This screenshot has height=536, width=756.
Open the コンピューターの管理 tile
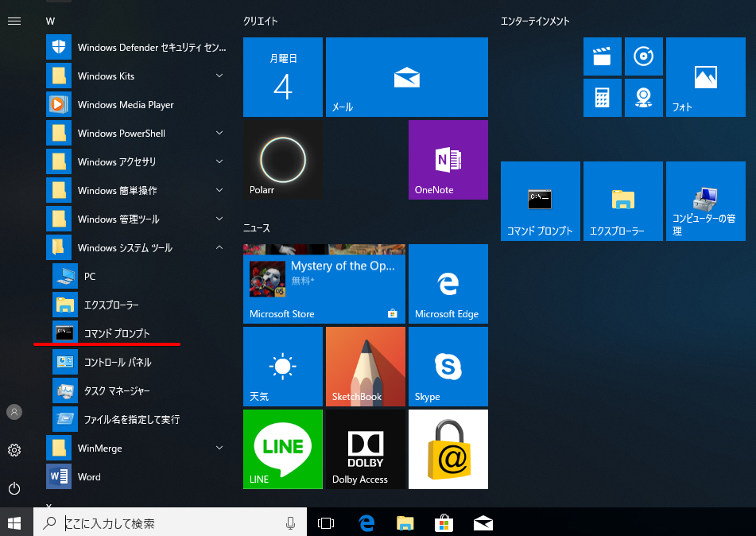706,201
